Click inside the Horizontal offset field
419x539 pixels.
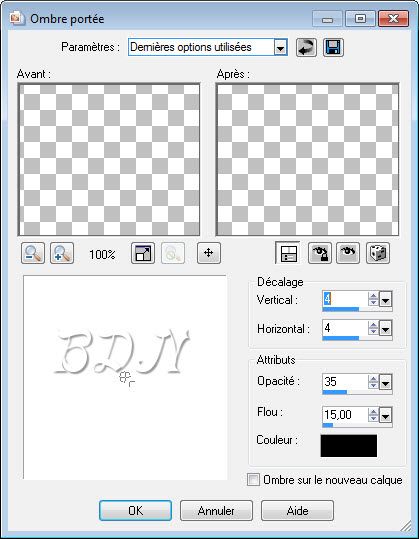(x=344, y=328)
